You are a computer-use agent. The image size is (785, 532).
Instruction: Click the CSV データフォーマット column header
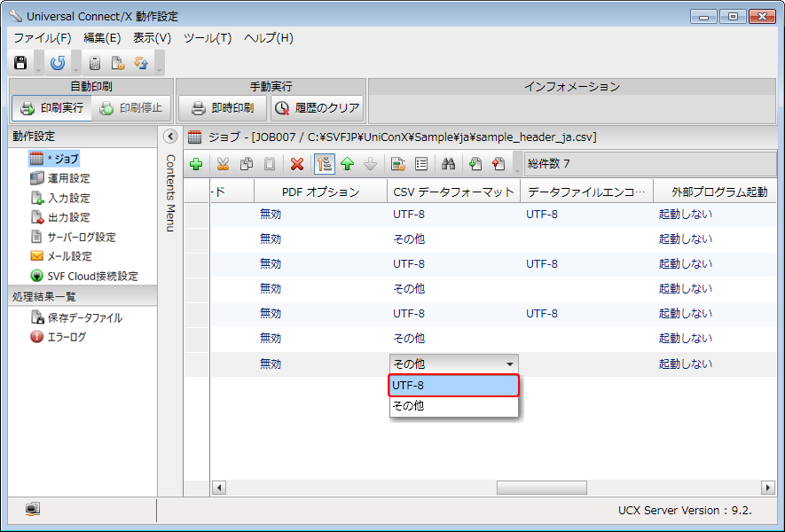[x=453, y=192]
